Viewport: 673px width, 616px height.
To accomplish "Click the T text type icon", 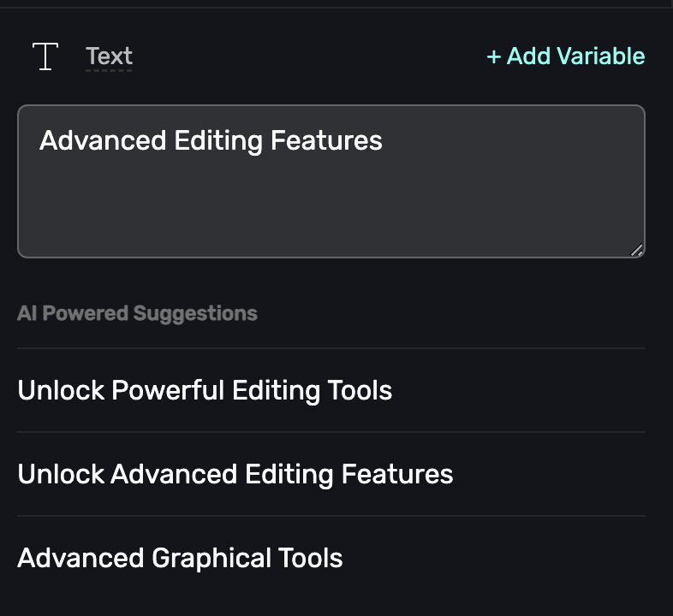I will (45, 56).
